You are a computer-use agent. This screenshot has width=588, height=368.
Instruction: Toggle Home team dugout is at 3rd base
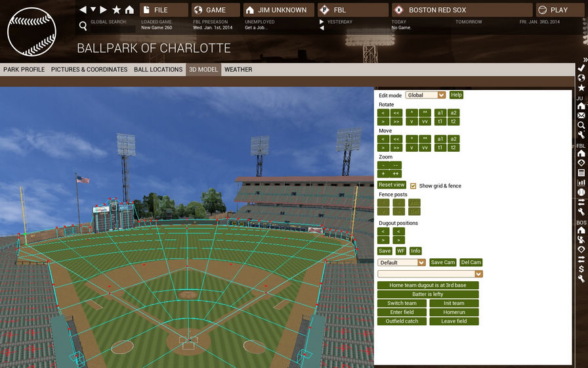[x=428, y=285]
